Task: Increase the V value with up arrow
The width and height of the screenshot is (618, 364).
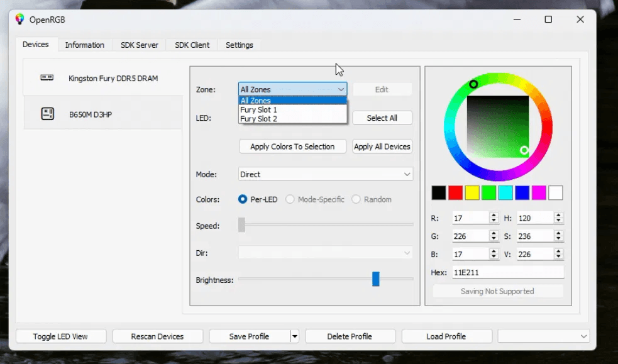Action: [558, 251]
